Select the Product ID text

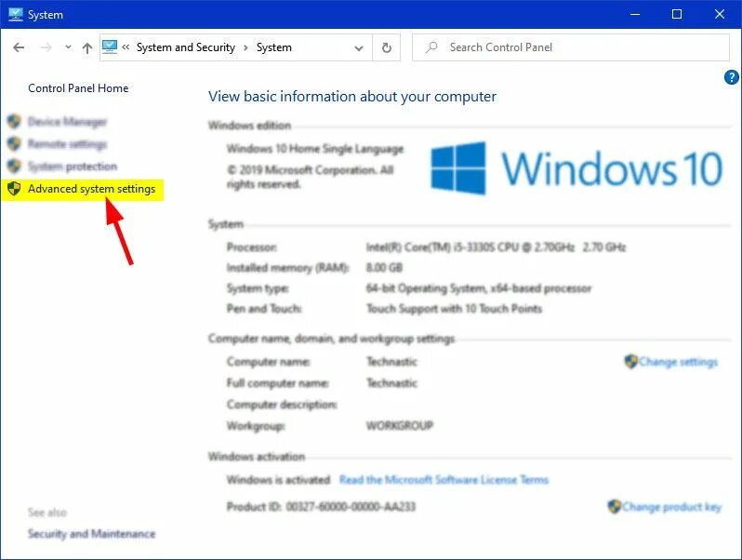[x=321, y=507]
